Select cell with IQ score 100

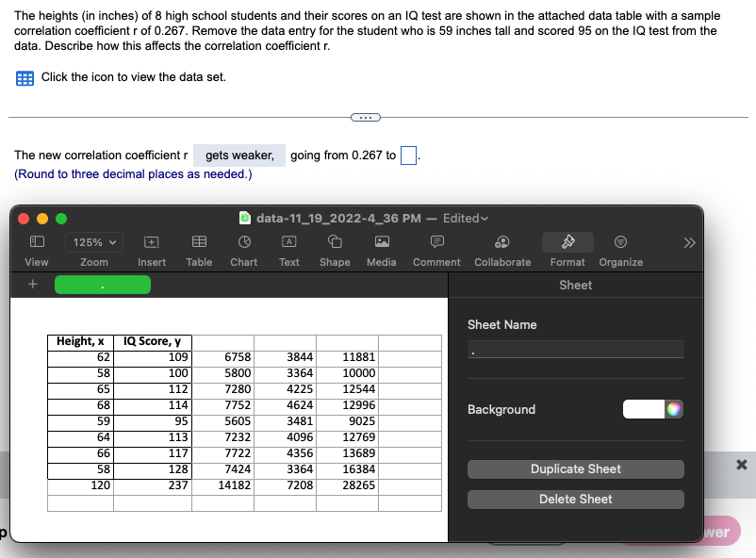[153, 374]
